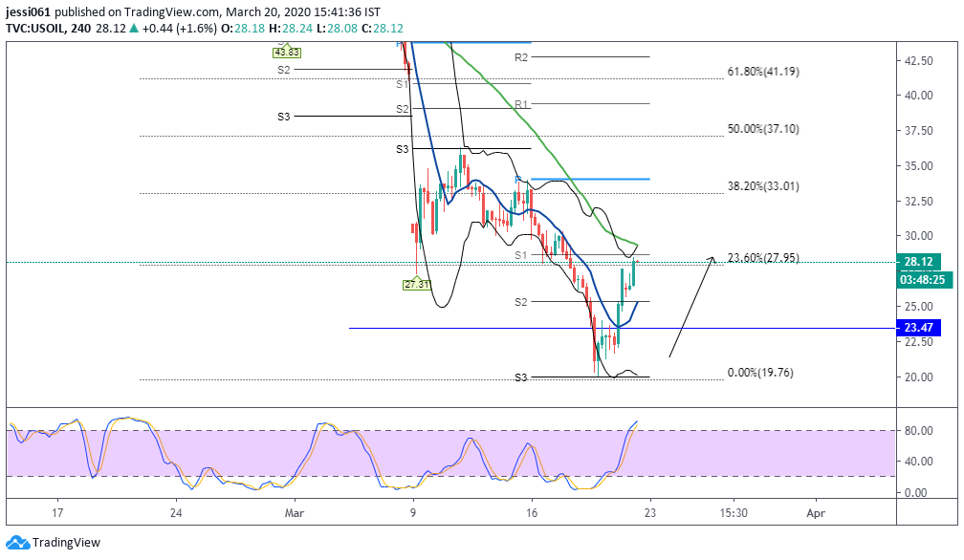Click the 42.50 price axis label

click(918, 61)
